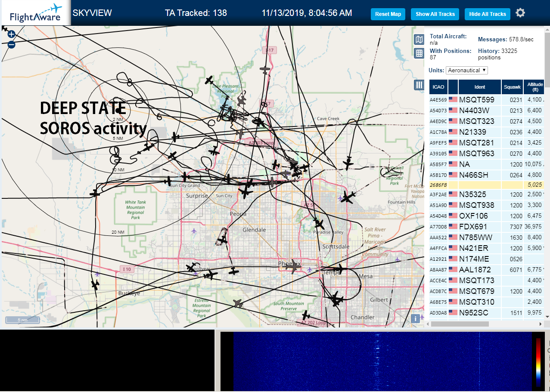The image size is (550, 392).
Task: Hide all aircraft tracks
Action: tap(488, 14)
